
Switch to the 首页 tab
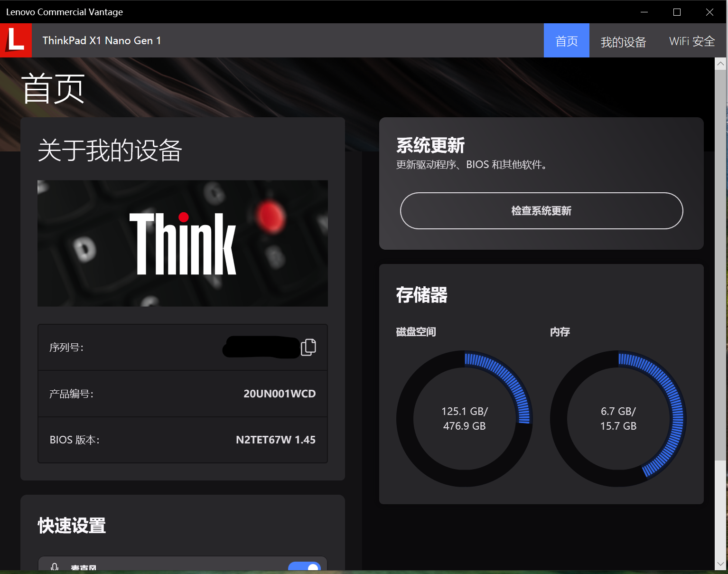click(x=567, y=41)
